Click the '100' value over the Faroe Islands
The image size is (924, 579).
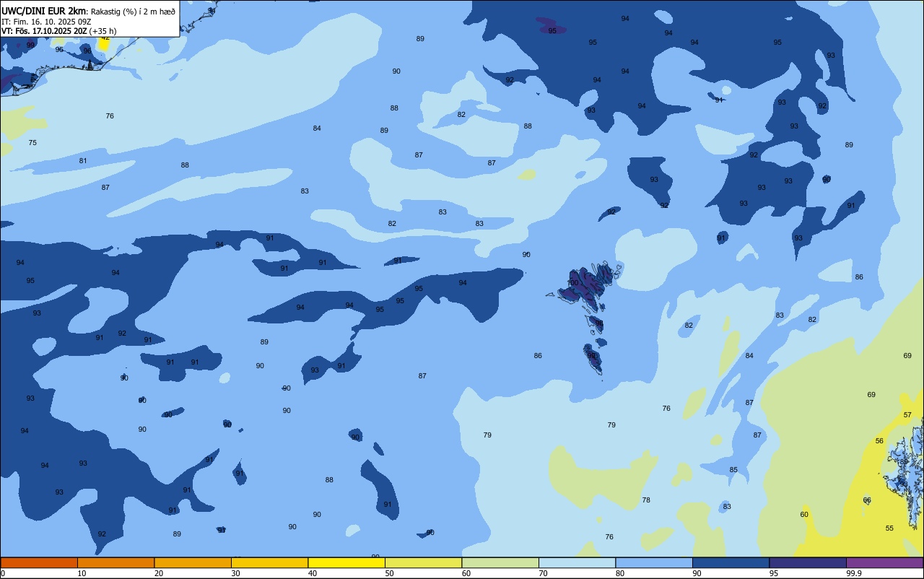[573, 283]
